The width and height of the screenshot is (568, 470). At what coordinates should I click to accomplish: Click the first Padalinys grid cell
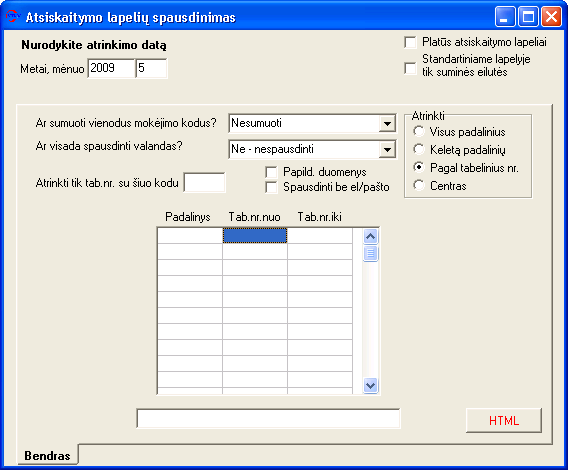pyautogui.click(x=190, y=236)
